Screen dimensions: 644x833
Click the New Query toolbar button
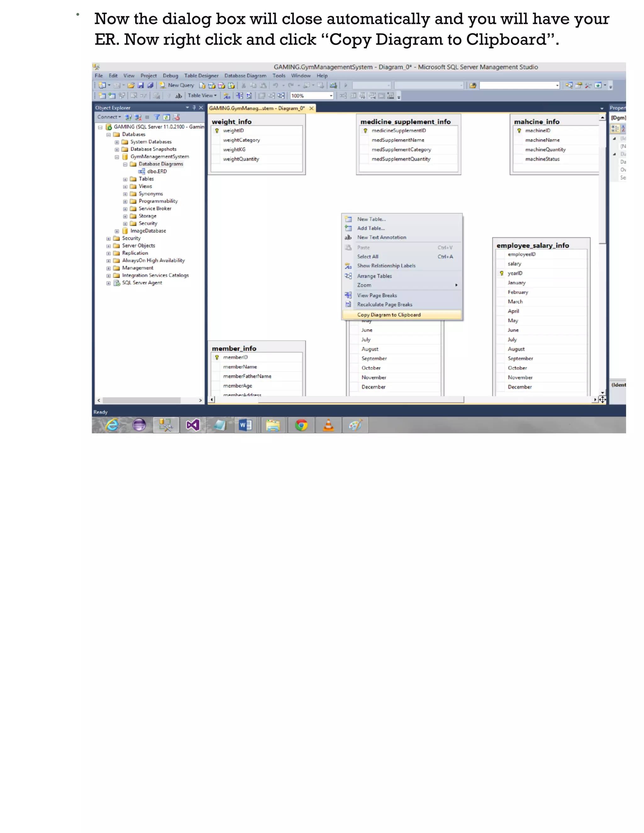point(177,86)
